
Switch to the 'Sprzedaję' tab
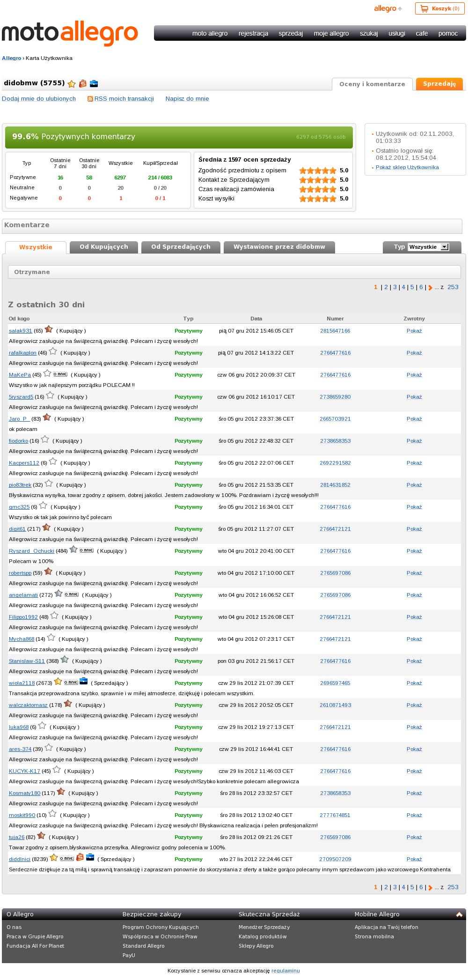[439, 84]
